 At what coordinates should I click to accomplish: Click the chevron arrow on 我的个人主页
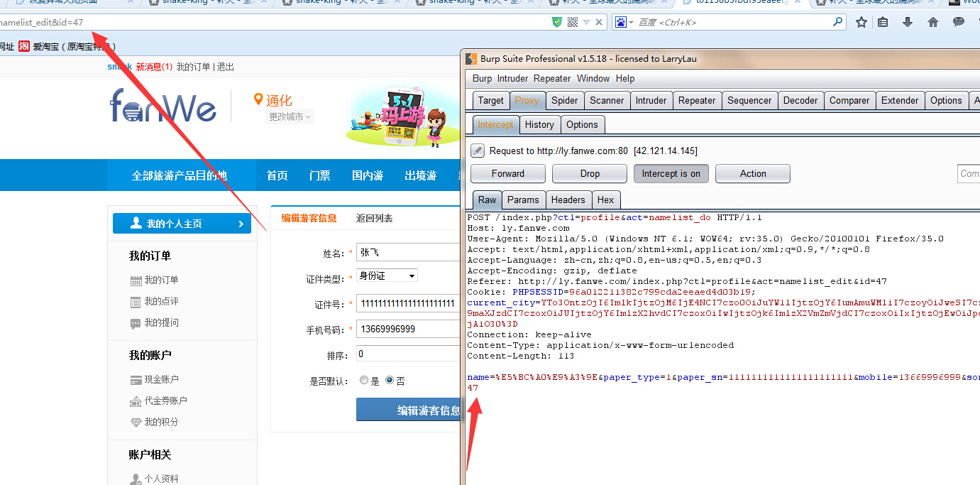[241, 224]
